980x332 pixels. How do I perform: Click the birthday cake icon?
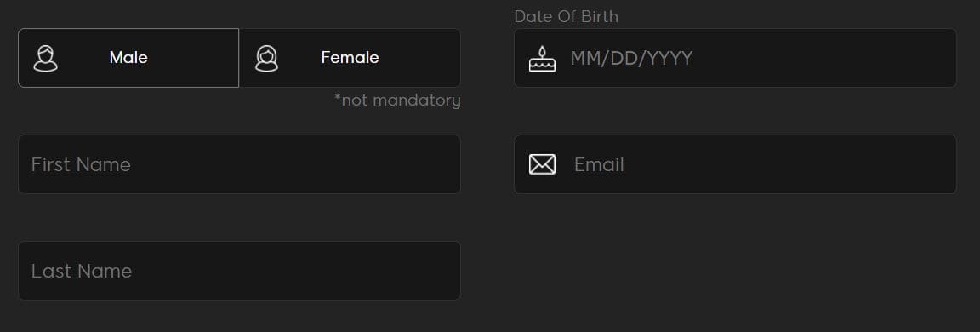[x=542, y=58]
